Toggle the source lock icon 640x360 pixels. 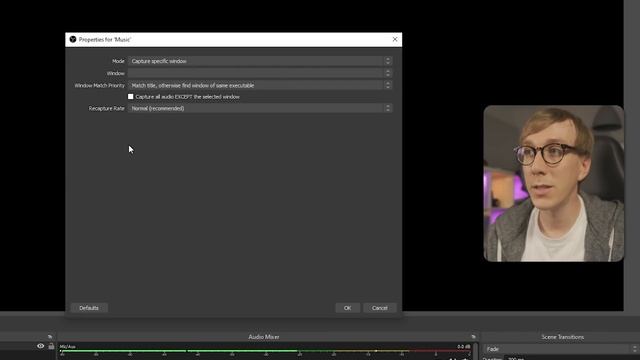pos(51,346)
